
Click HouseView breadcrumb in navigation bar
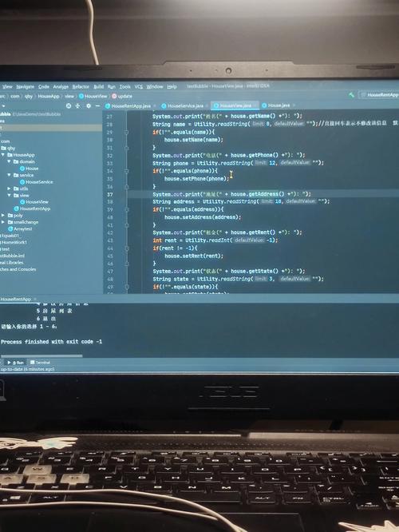pyautogui.click(x=93, y=97)
